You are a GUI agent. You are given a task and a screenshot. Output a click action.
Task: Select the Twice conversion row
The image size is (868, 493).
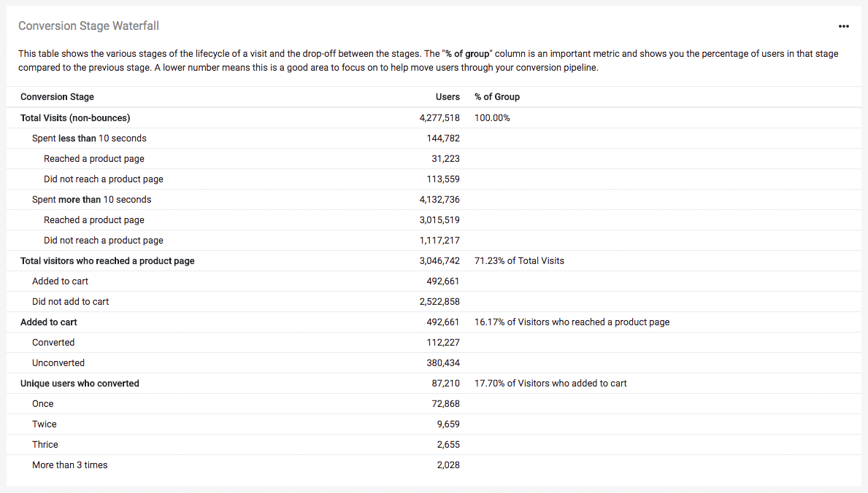click(45, 424)
